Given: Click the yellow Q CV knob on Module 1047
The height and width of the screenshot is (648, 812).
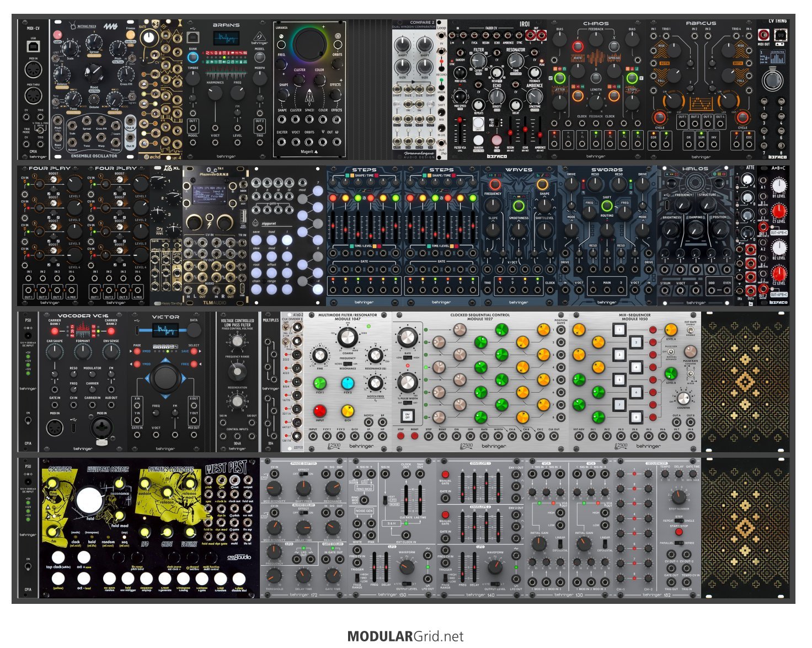Looking at the screenshot, I should coord(347,410).
